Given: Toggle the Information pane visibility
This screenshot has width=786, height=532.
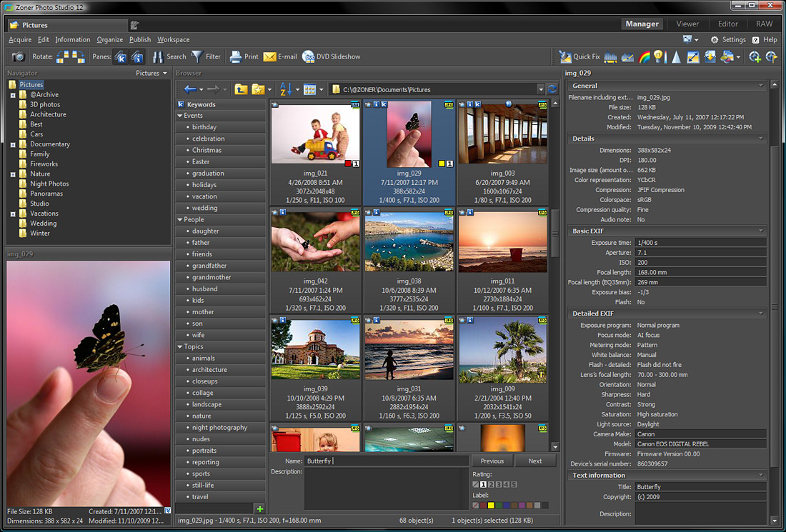Looking at the screenshot, I should pyautogui.click(x=138, y=57).
